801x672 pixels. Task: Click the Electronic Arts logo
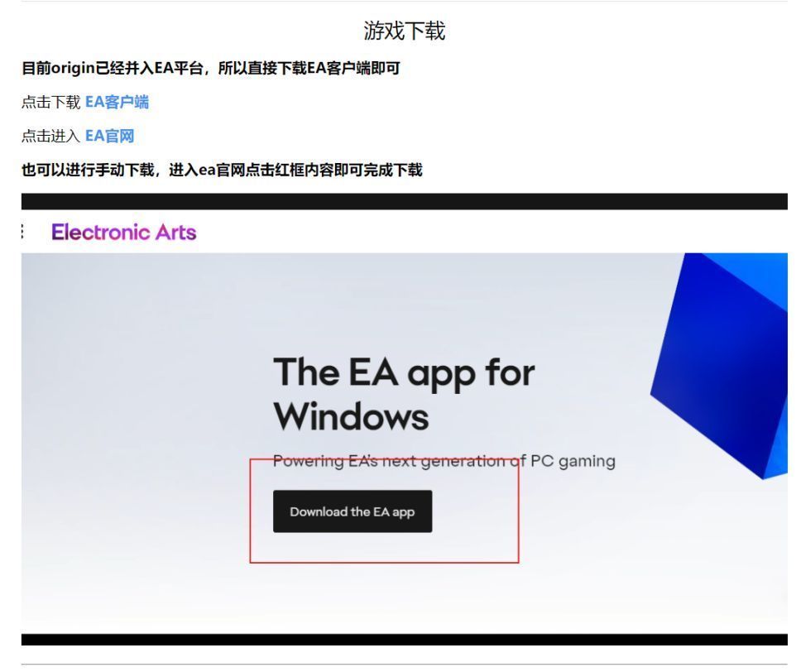coord(123,232)
